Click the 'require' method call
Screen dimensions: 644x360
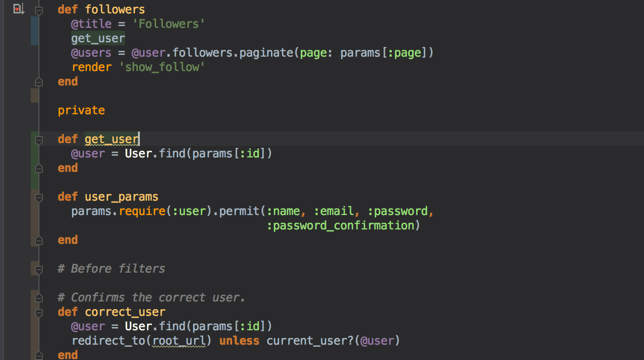142,211
